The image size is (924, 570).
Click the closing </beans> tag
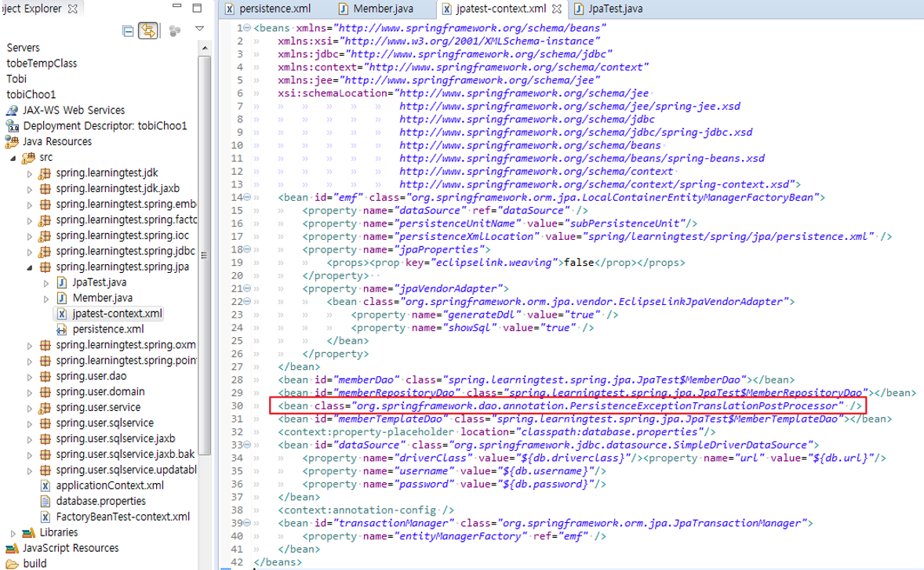(x=278, y=561)
